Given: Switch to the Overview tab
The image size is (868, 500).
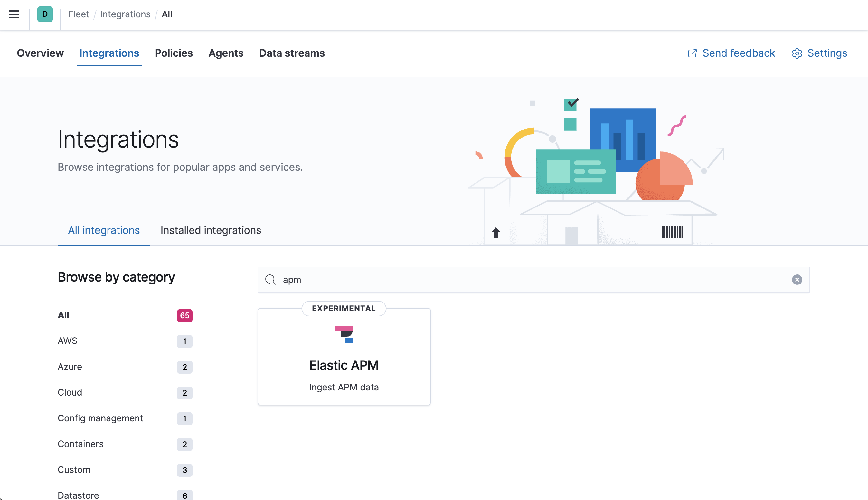Looking at the screenshot, I should (40, 53).
